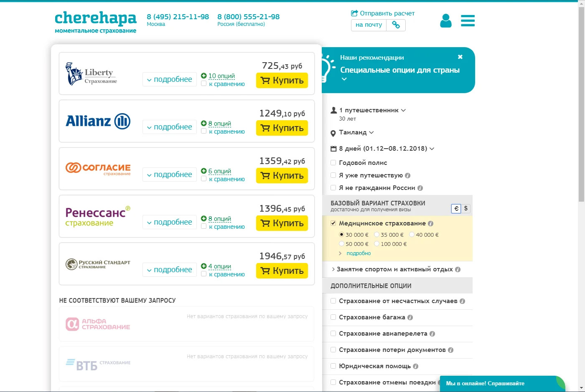Click help icon next to Я уже путешествую

[x=407, y=175]
